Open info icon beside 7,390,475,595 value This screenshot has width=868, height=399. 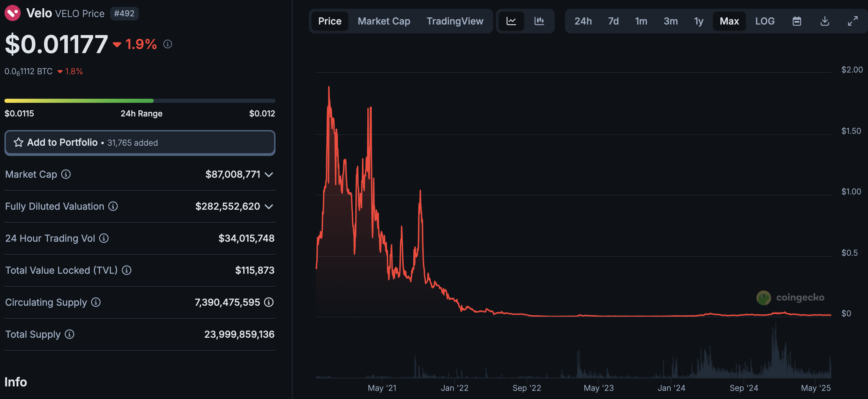(269, 302)
